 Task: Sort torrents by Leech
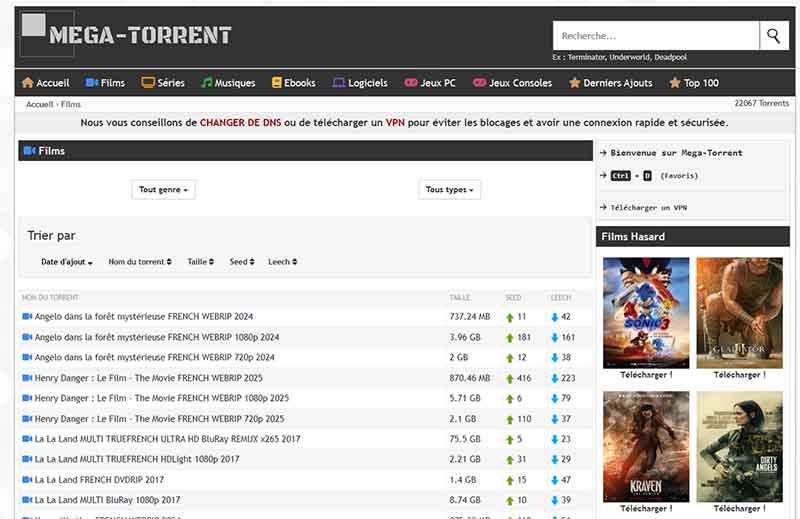click(283, 262)
